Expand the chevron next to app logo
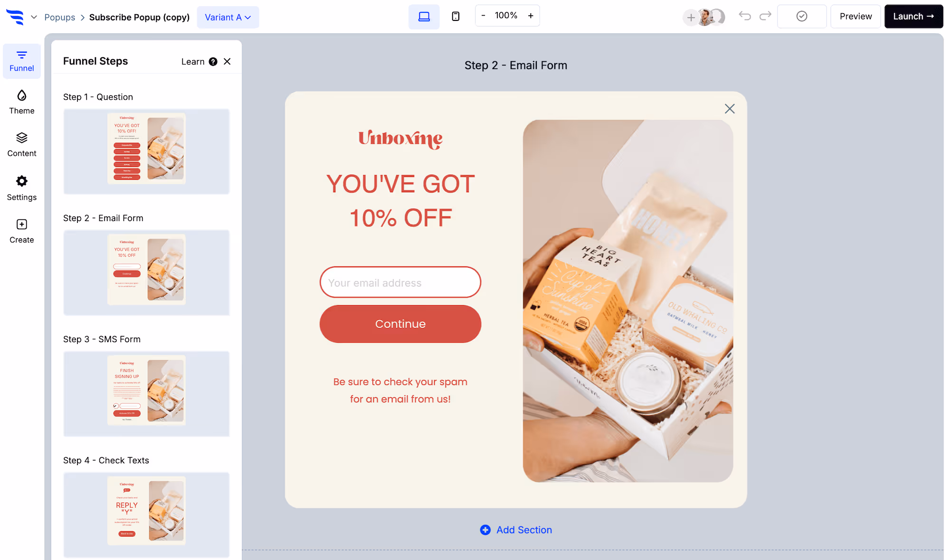 click(34, 17)
